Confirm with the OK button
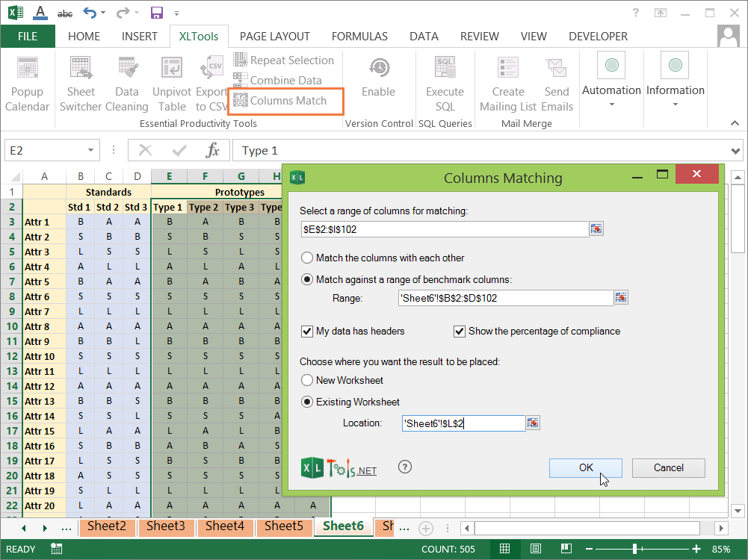This screenshot has width=748, height=560. pyautogui.click(x=585, y=467)
